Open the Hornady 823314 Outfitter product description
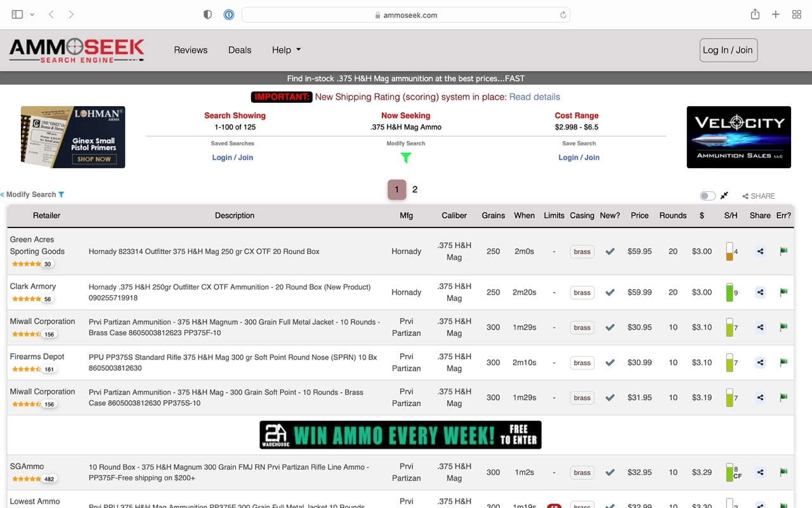The image size is (812, 508). pyautogui.click(x=204, y=251)
